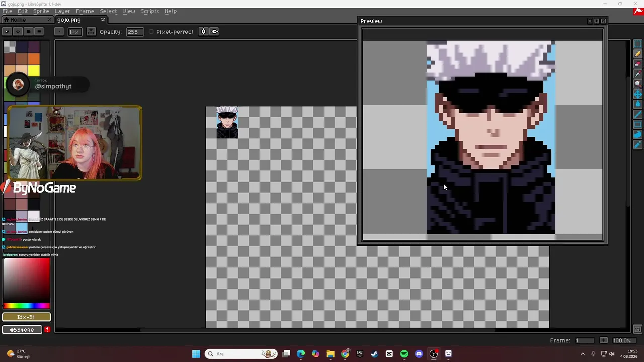Select the Line tool
Viewport: 644px width, 362px height.
638,115
